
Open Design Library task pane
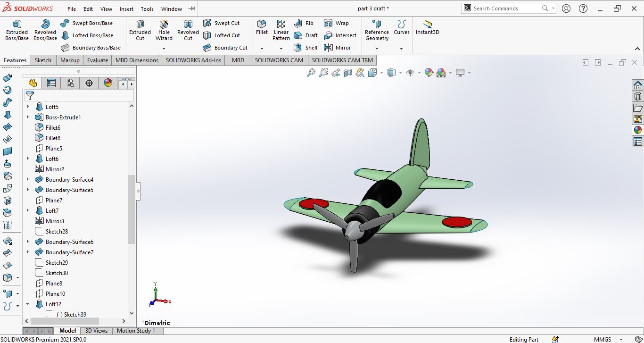(638, 97)
